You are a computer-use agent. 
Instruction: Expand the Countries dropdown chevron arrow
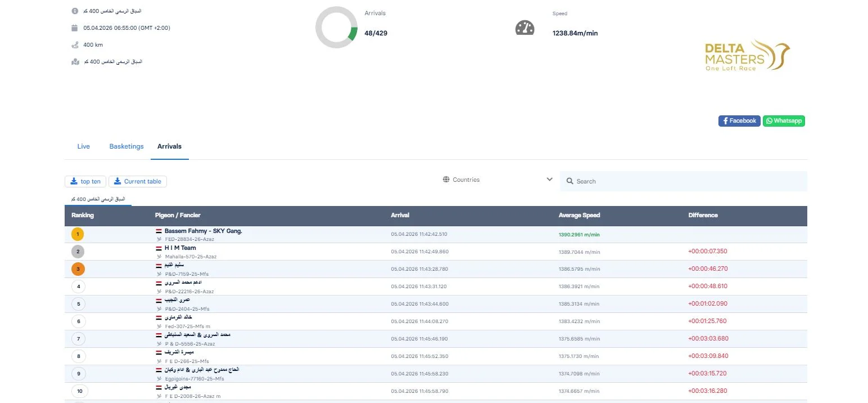click(x=549, y=180)
